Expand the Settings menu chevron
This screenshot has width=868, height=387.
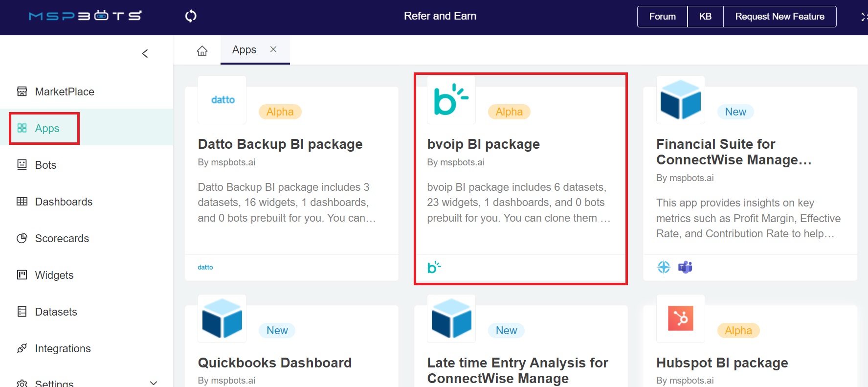[x=154, y=383]
